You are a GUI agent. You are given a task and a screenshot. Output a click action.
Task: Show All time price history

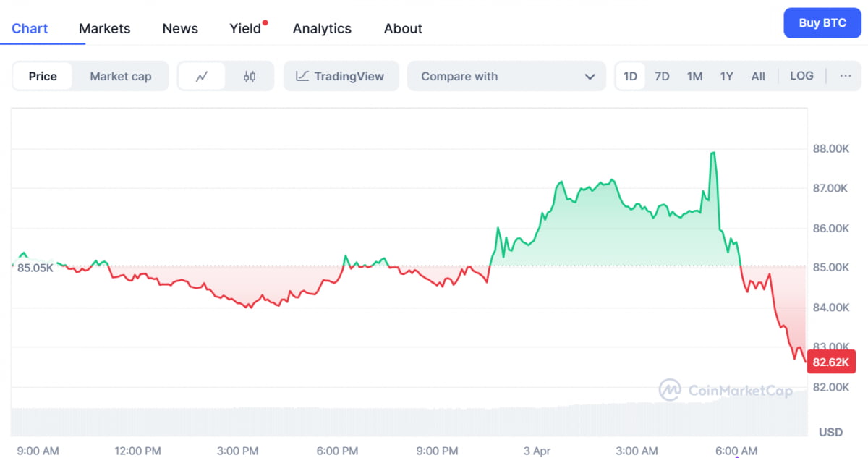pos(758,76)
